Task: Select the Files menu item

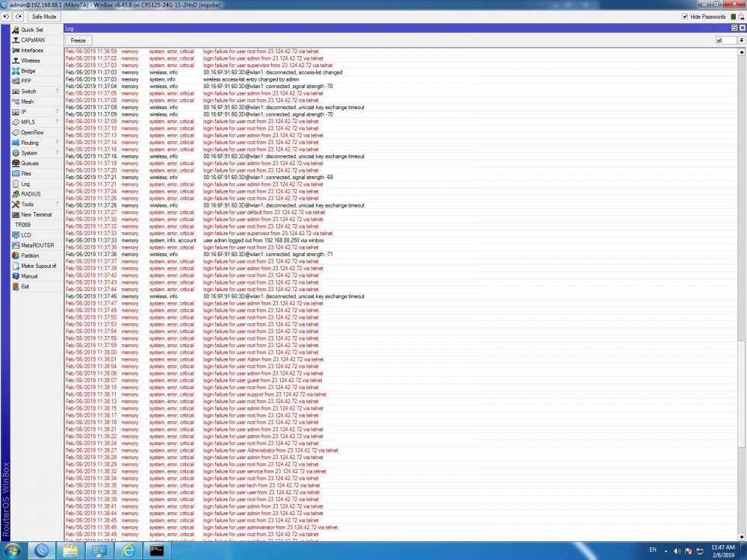Action: tap(26, 173)
